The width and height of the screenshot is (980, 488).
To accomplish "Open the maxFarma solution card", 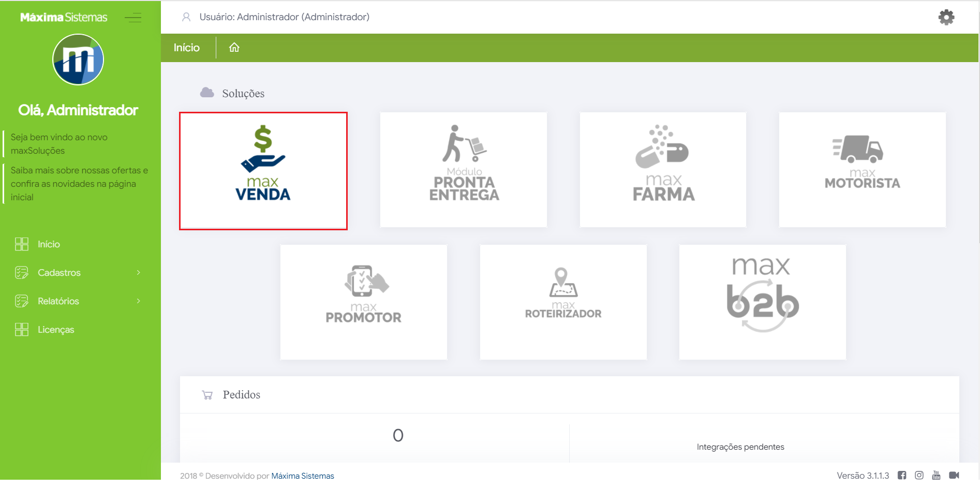I will click(x=663, y=170).
